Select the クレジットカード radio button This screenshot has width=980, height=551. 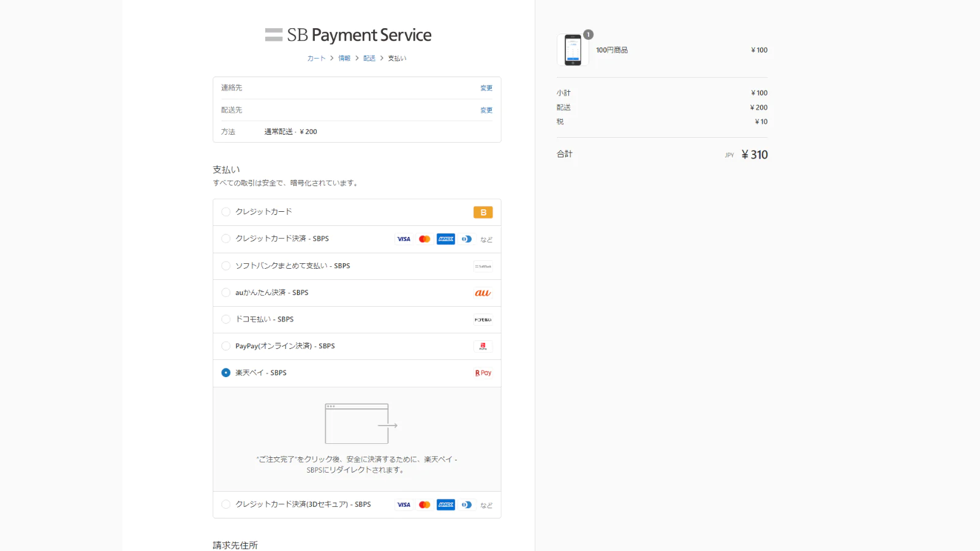(226, 212)
